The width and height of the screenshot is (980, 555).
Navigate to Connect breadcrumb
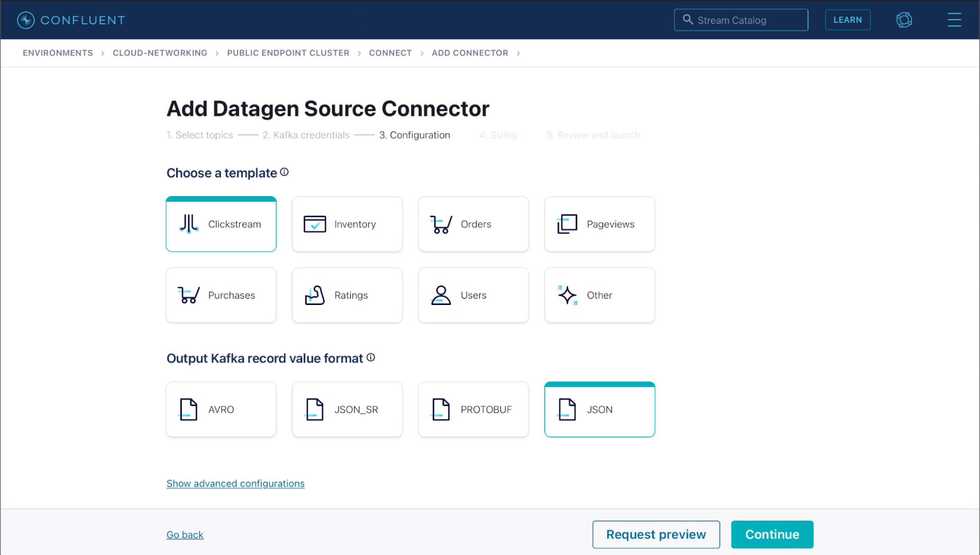390,53
